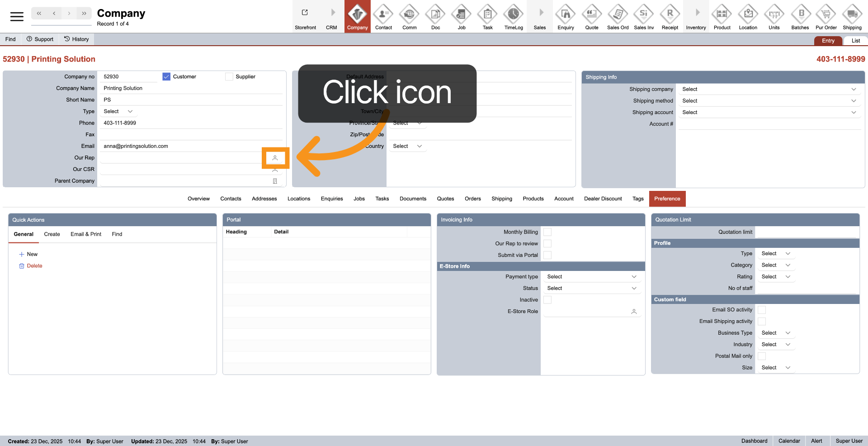Uncheck the Customer checkbox
The width and height of the screenshot is (868, 446).
[166, 77]
